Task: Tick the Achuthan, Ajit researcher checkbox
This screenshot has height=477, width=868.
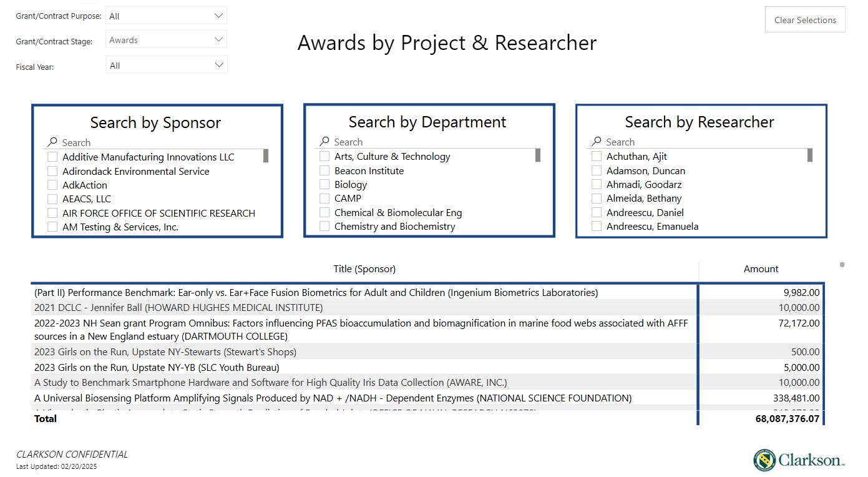Action: coord(597,157)
